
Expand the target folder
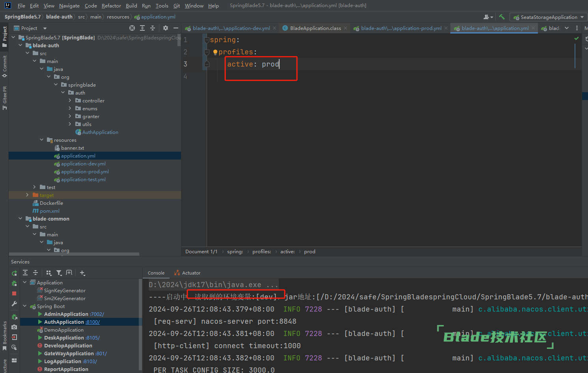27,195
